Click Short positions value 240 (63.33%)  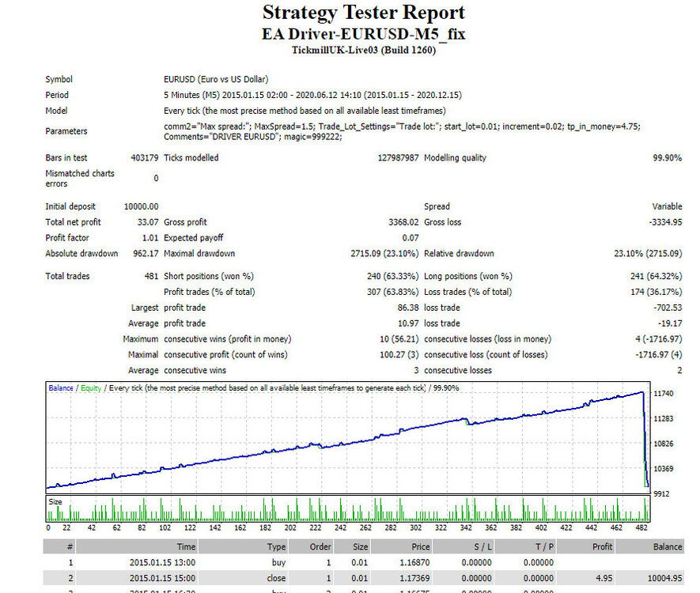[393, 276]
